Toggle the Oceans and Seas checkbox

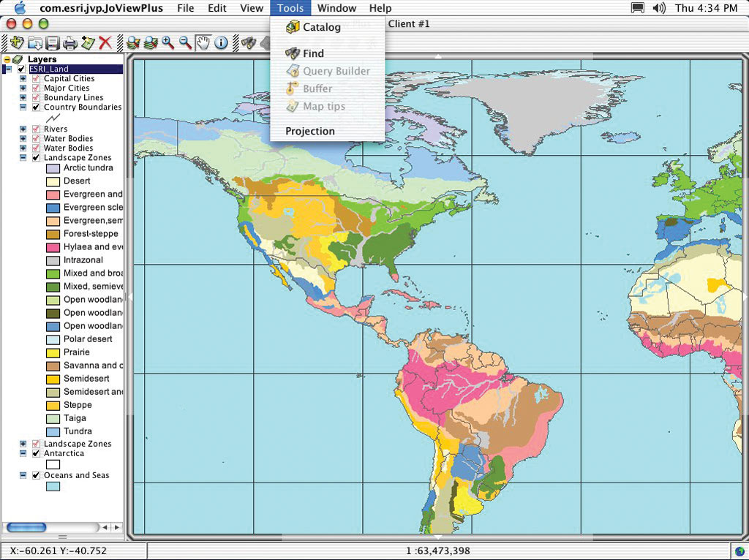pyautogui.click(x=36, y=475)
